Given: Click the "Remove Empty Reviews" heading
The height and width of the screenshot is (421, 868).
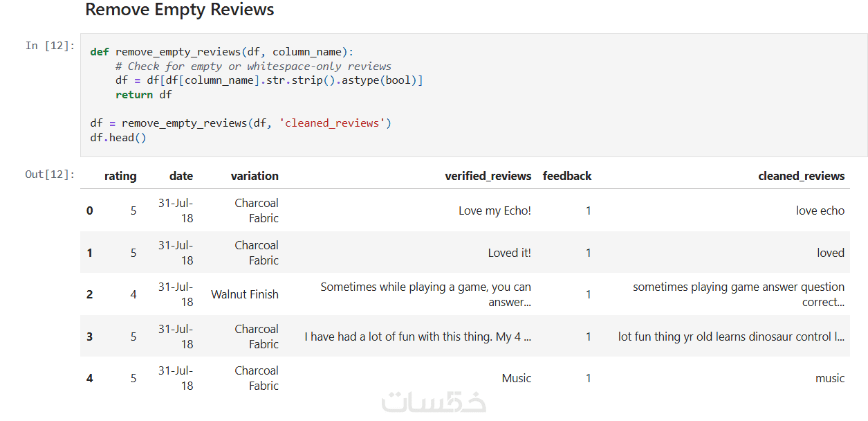Looking at the screenshot, I should pos(180,10).
